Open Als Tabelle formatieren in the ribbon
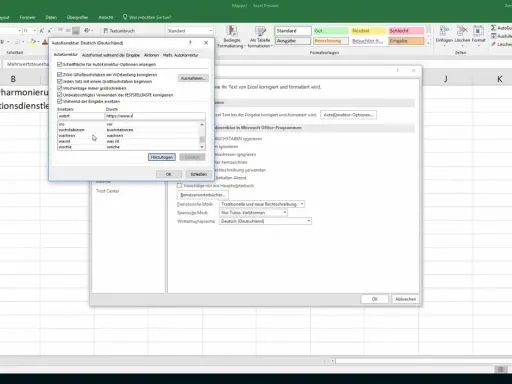This screenshot has width=512, height=384. tap(260, 37)
